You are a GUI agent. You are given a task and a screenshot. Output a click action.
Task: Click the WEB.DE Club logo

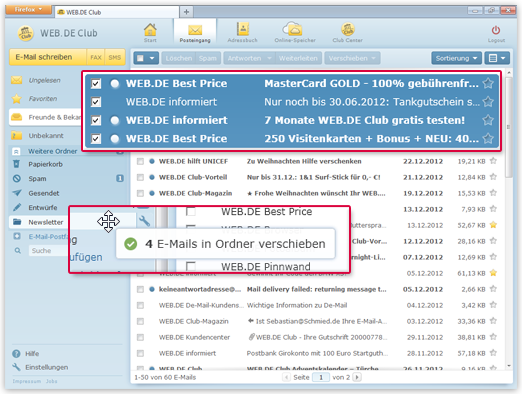(26, 33)
